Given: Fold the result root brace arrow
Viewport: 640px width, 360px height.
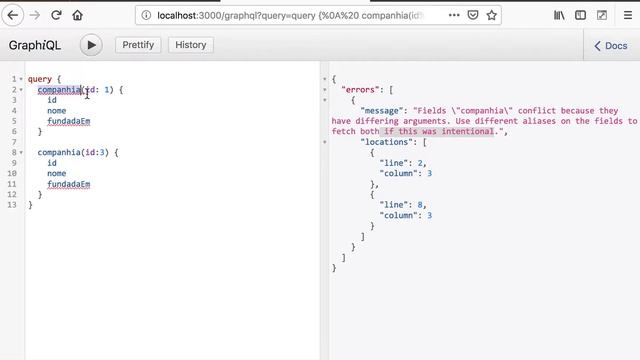Looking at the screenshot, I should pyautogui.click(x=325, y=79).
